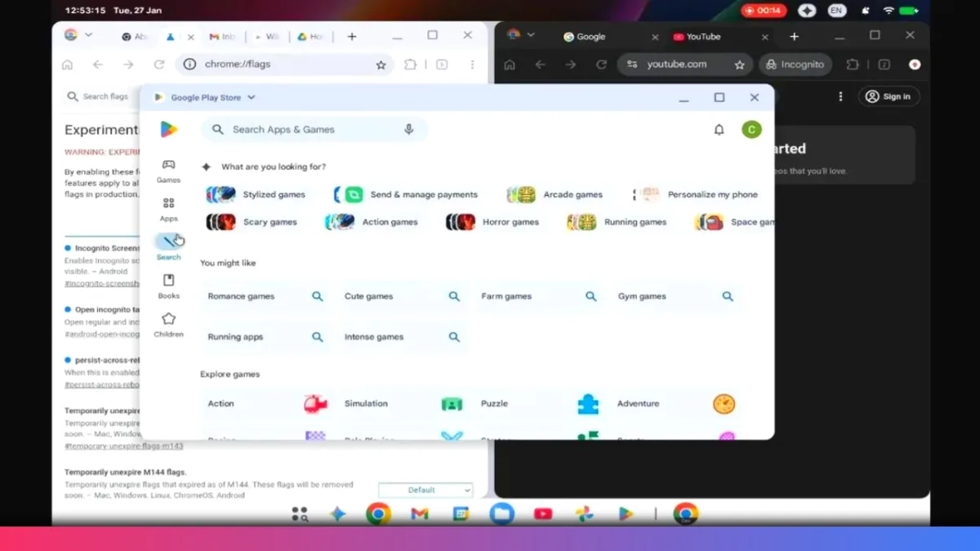Select the Stylized games suggestion
This screenshot has width=980, height=551.
(x=256, y=194)
